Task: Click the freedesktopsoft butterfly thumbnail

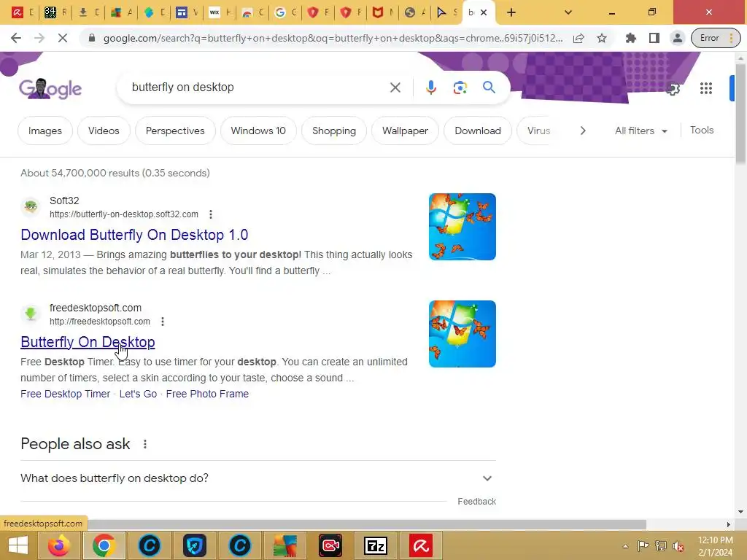Action: coord(462,334)
